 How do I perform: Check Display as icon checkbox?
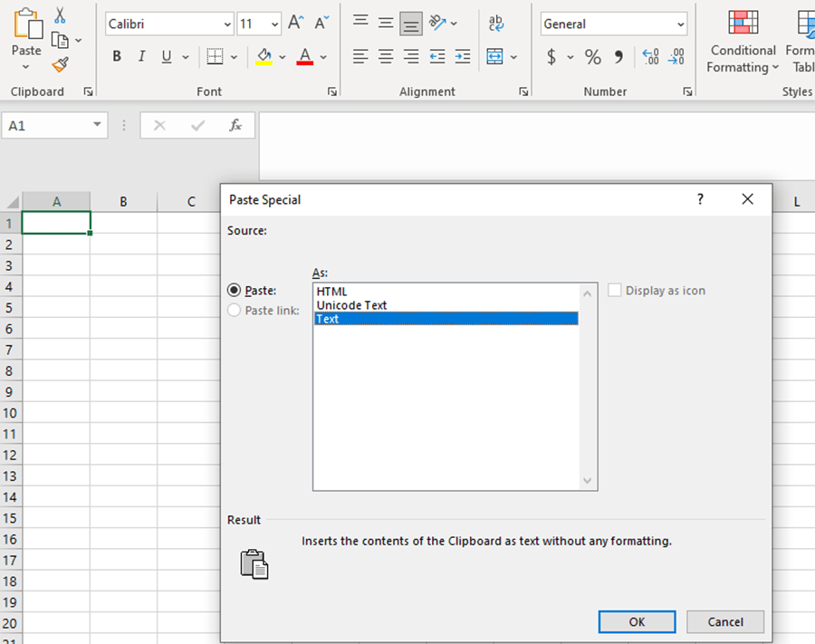point(614,290)
